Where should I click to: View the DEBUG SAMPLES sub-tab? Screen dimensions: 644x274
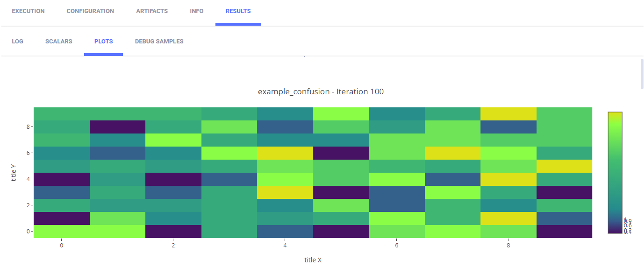click(159, 42)
